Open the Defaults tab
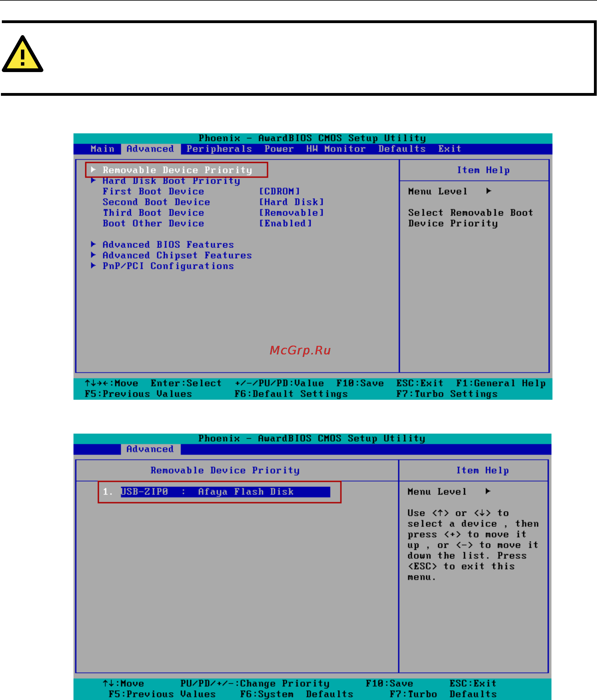Screen dimensions: 597x700 point(402,149)
